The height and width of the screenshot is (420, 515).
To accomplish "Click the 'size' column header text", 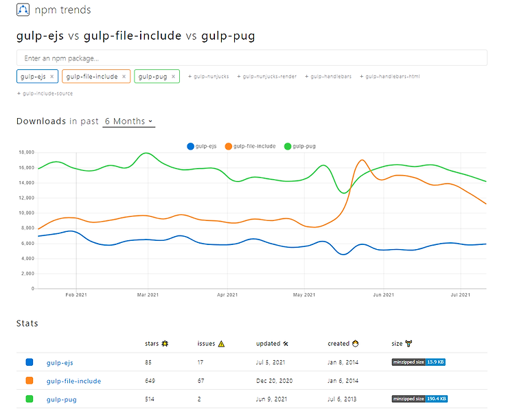I will (x=397, y=344).
